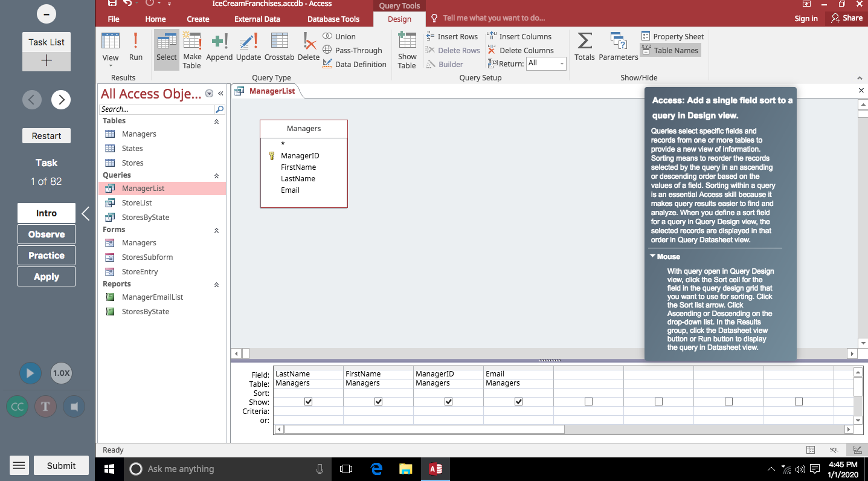Screen dimensions: 868x481
Task: Uncheck Show box for LastName column
Action: tap(309, 402)
